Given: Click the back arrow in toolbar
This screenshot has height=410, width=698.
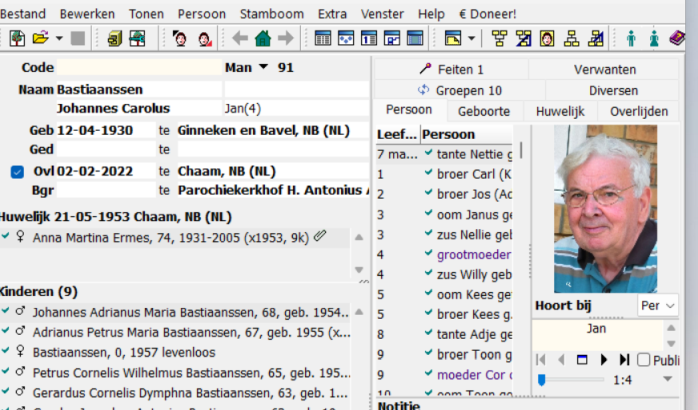Looking at the screenshot, I should point(240,39).
